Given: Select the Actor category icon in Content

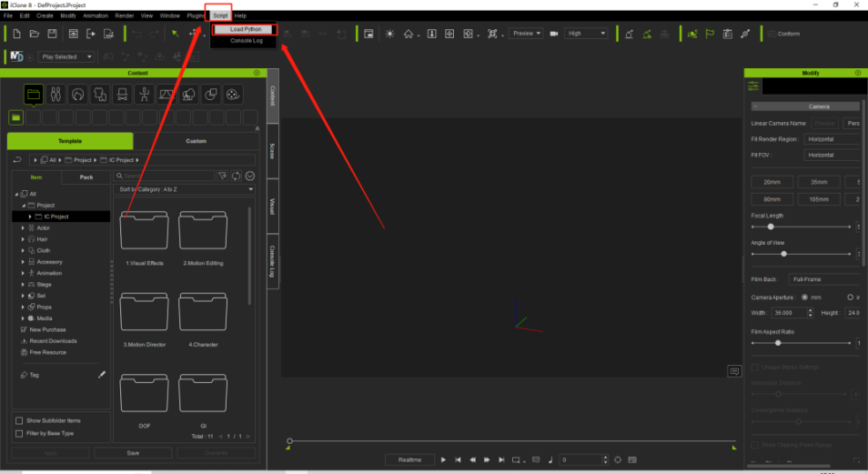Looking at the screenshot, I should pos(56,94).
